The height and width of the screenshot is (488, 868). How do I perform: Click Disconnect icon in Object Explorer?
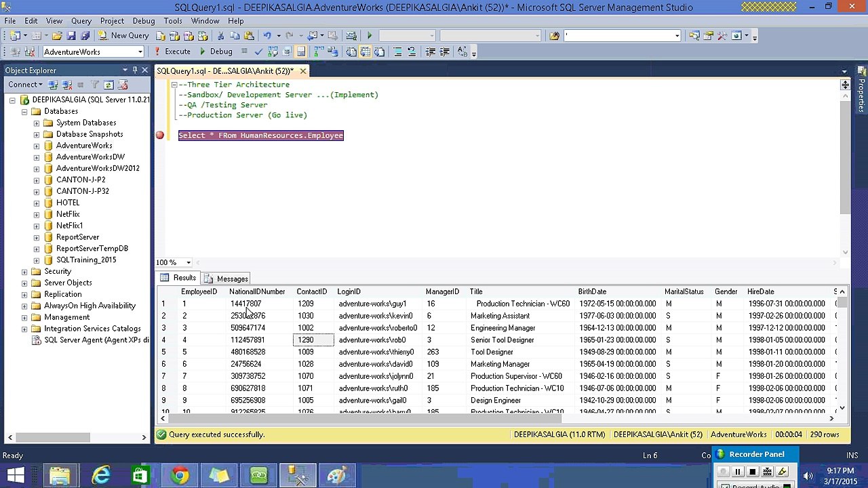tap(67, 85)
